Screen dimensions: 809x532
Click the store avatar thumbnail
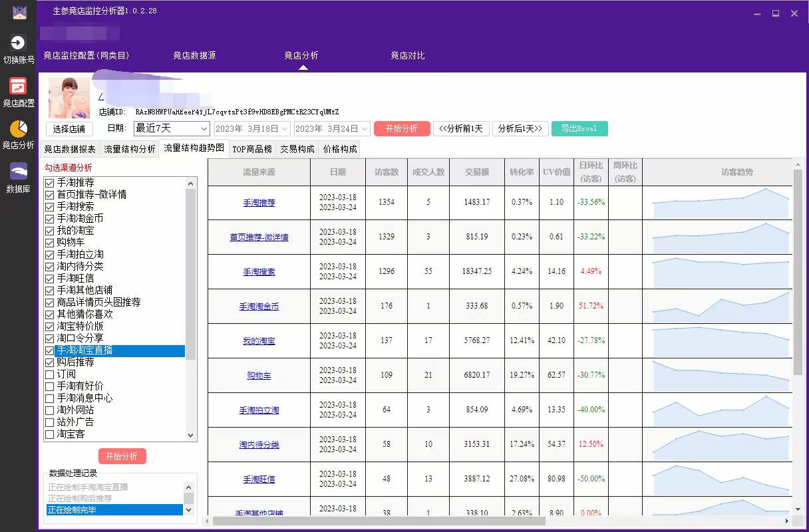pos(69,97)
